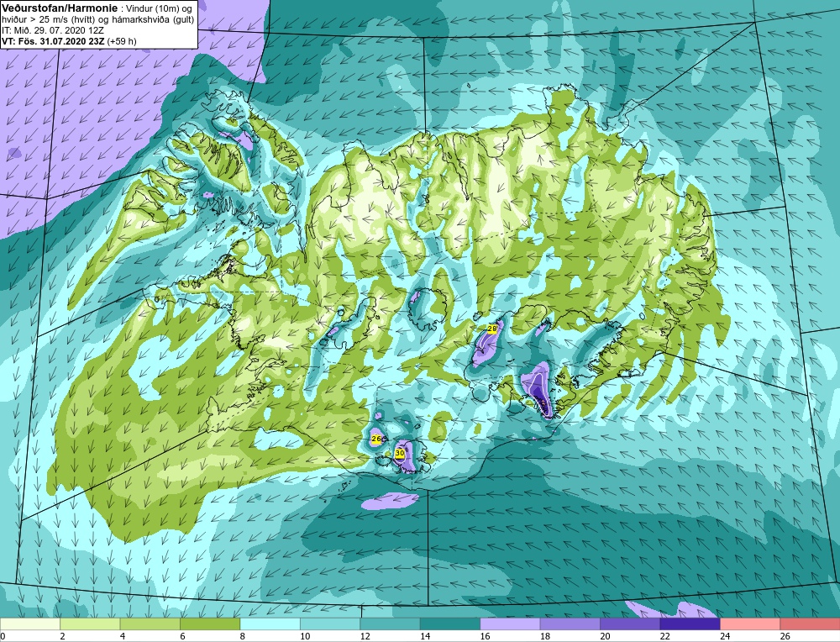Click legend scale value 24
Viewport: 840px width, 642px height.
click(x=725, y=636)
